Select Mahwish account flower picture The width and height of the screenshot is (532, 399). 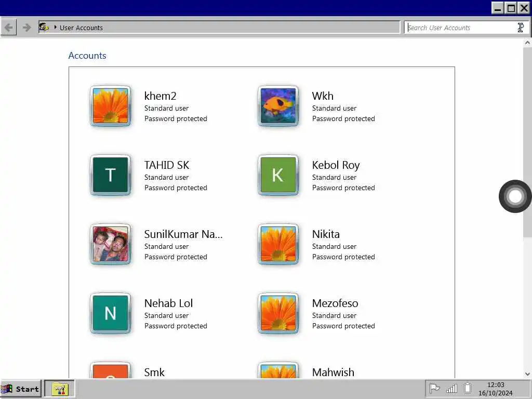click(278, 370)
